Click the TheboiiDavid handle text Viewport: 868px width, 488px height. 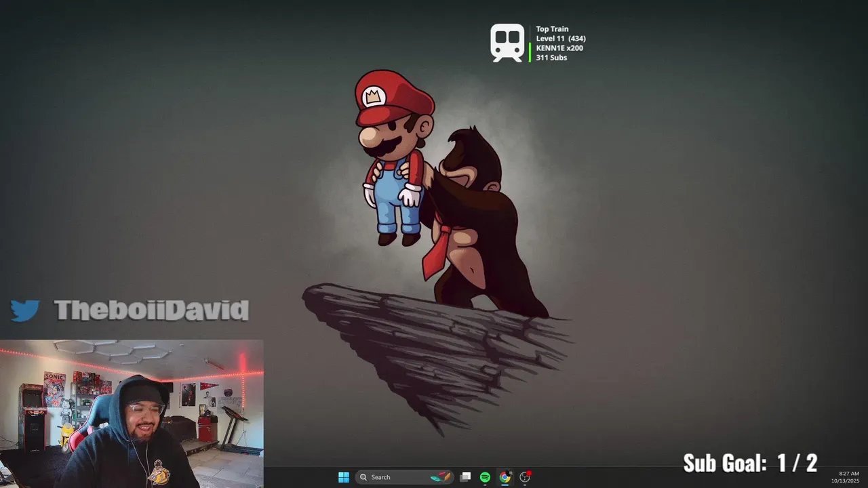tap(151, 310)
